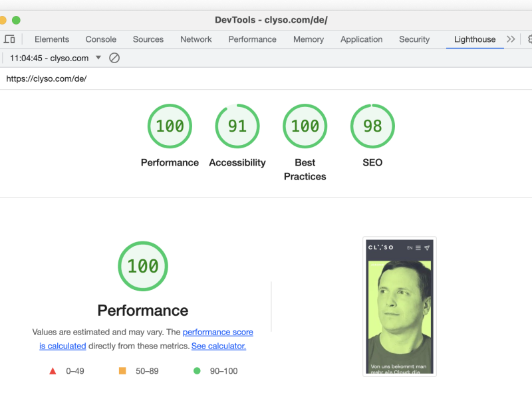Click the clyso.com page screenshot thumbnail
The height and width of the screenshot is (399, 532).
[399, 306]
